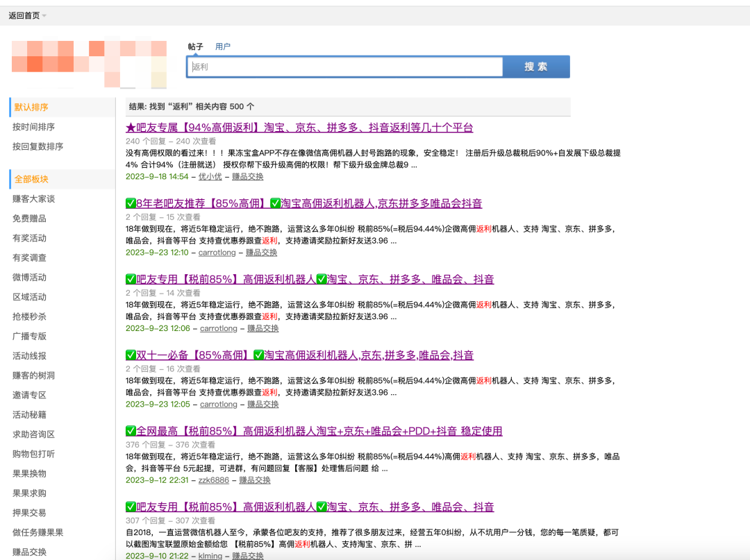
Task: Click the 结果: 找到 “返利” 相关内容 500 个 text
Action: coord(192,107)
